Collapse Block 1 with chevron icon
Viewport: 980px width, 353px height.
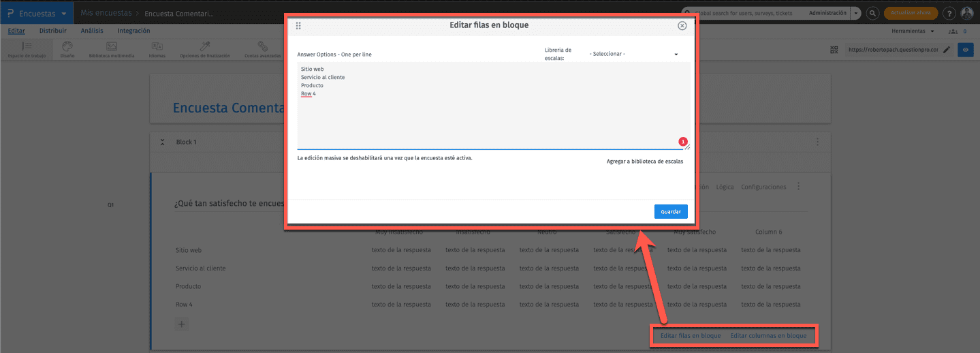coord(163,142)
